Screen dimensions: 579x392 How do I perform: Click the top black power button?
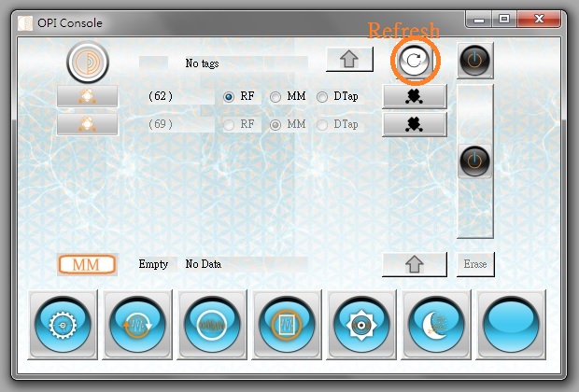coord(474,60)
